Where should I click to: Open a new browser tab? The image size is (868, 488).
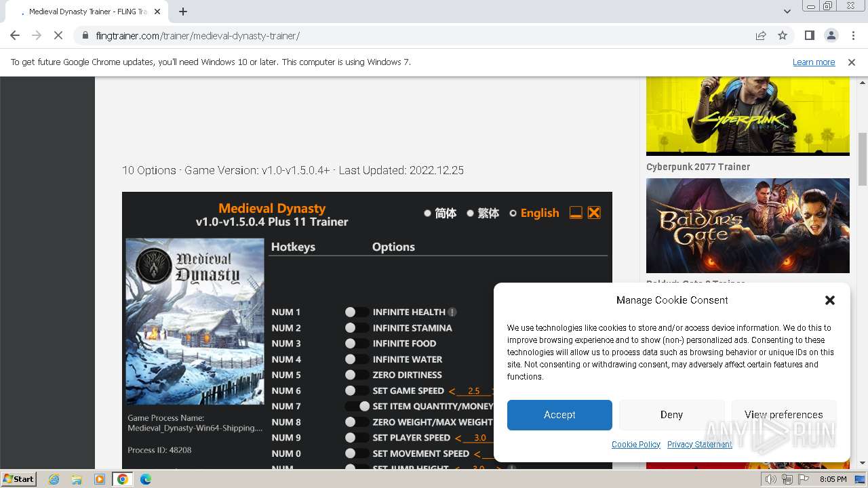(x=183, y=12)
